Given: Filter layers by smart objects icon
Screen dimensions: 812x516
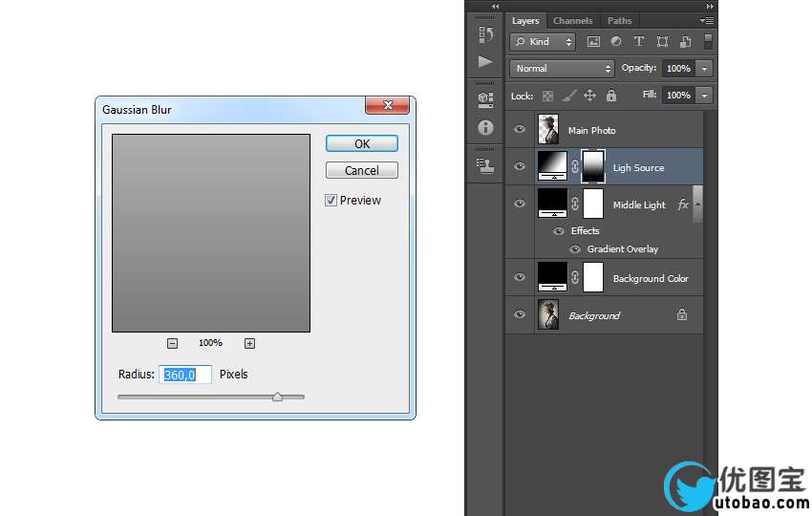Looking at the screenshot, I should (x=685, y=41).
